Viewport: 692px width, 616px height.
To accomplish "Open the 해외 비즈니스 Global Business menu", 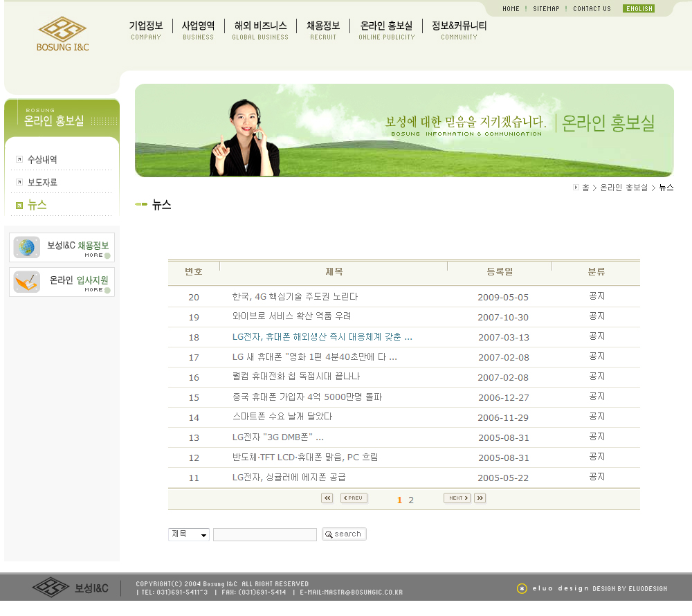I will tap(260, 30).
